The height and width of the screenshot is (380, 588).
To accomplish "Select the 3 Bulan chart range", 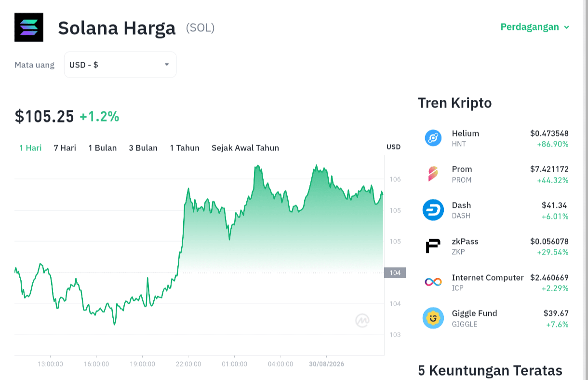I will point(143,148).
